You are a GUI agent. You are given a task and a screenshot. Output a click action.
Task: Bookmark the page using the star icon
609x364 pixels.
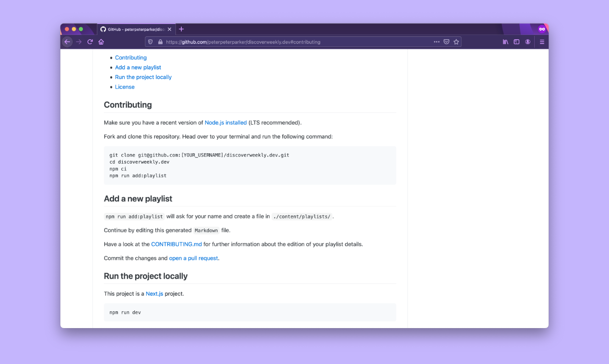[456, 42]
